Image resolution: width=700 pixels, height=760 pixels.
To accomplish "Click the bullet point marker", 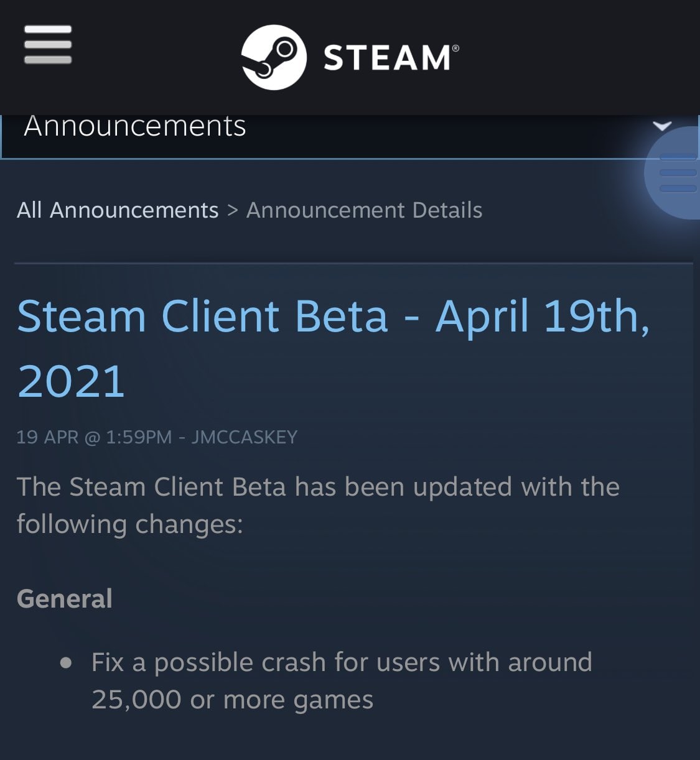I will coord(67,663).
